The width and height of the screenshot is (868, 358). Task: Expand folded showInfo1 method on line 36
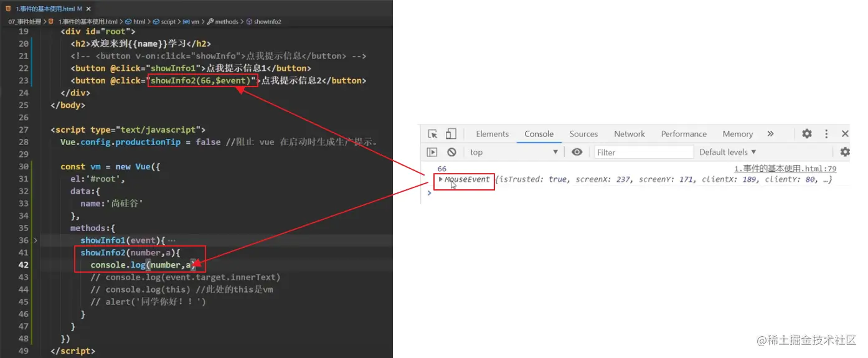(x=35, y=240)
